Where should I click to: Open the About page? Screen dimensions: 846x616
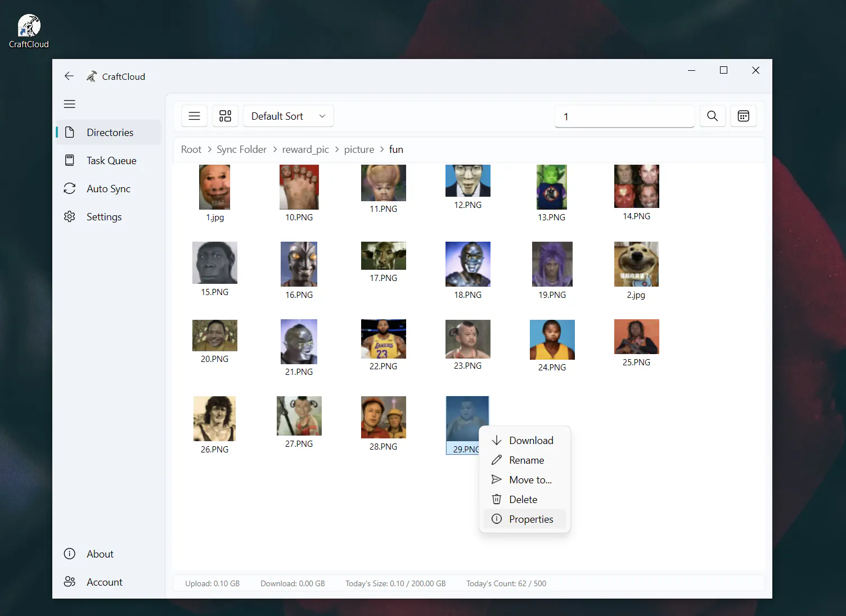109,554
